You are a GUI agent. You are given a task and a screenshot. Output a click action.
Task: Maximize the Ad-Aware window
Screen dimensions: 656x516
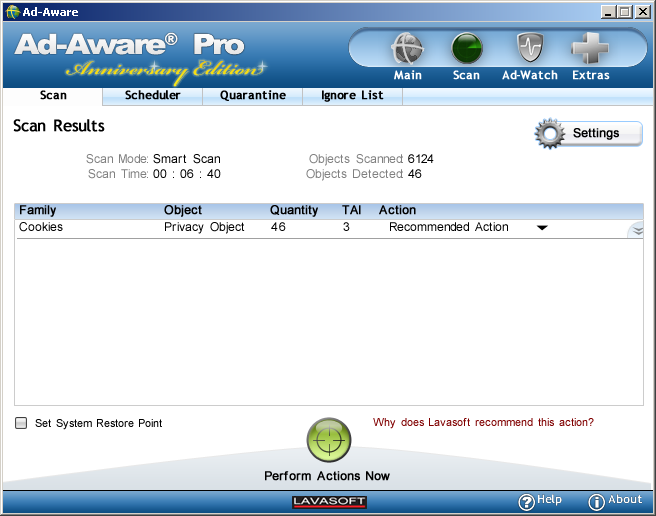point(625,12)
